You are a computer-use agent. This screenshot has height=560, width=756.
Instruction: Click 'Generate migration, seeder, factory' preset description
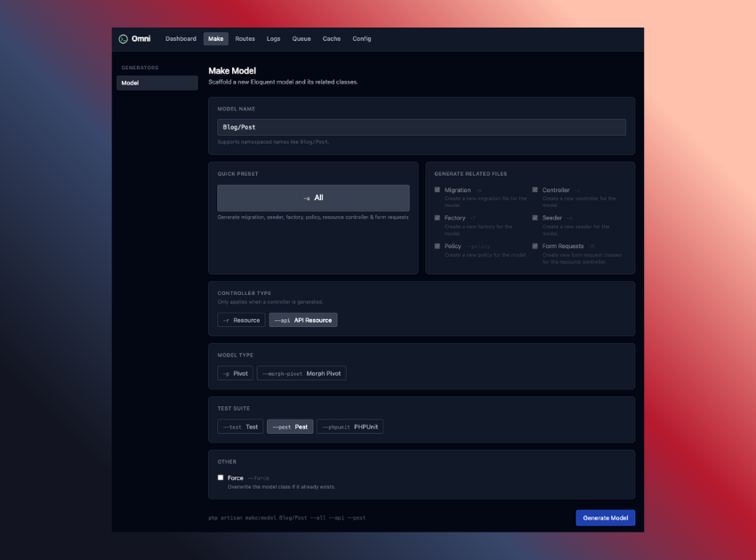313,218
